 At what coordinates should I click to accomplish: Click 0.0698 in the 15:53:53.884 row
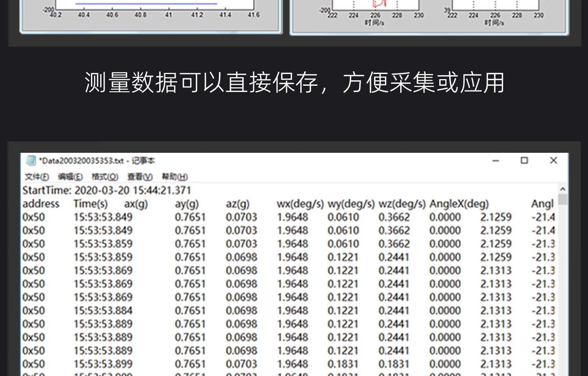(241, 311)
